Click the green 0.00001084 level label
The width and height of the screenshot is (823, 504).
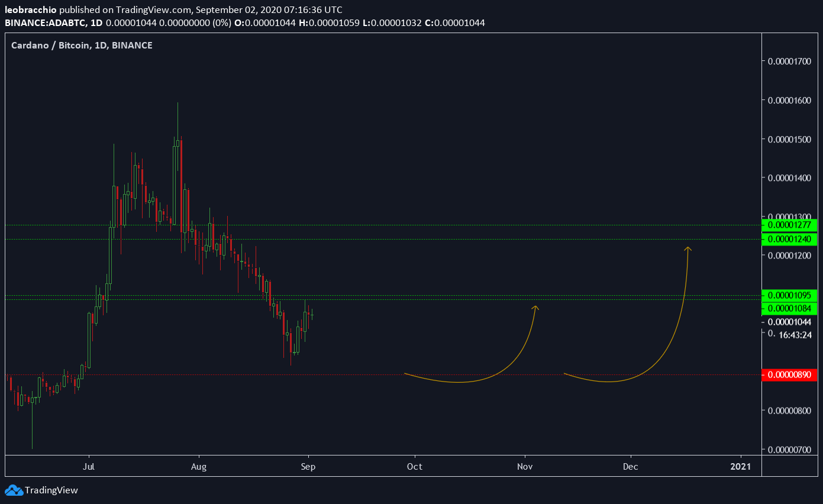point(790,308)
